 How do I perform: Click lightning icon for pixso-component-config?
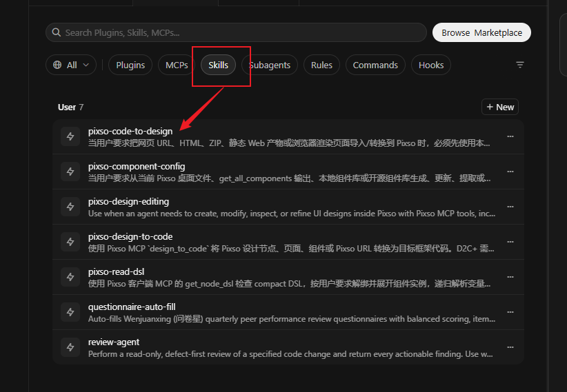click(x=70, y=172)
